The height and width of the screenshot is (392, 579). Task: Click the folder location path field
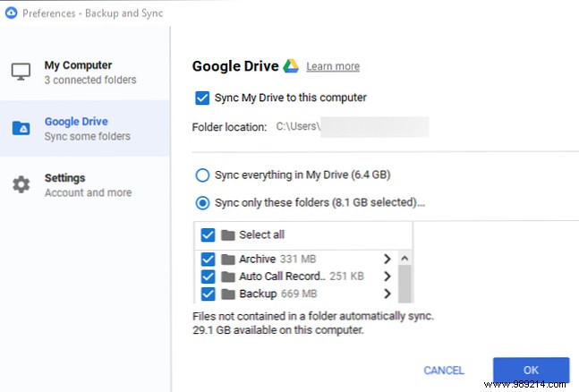(x=353, y=127)
